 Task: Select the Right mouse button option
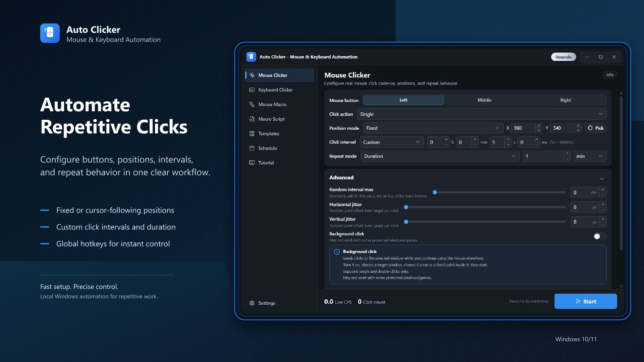pos(566,100)
